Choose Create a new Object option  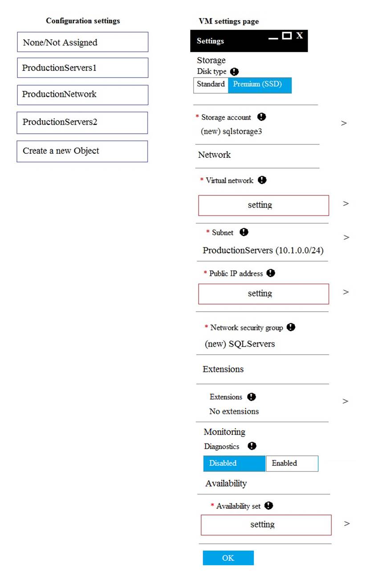coord(82,151)
